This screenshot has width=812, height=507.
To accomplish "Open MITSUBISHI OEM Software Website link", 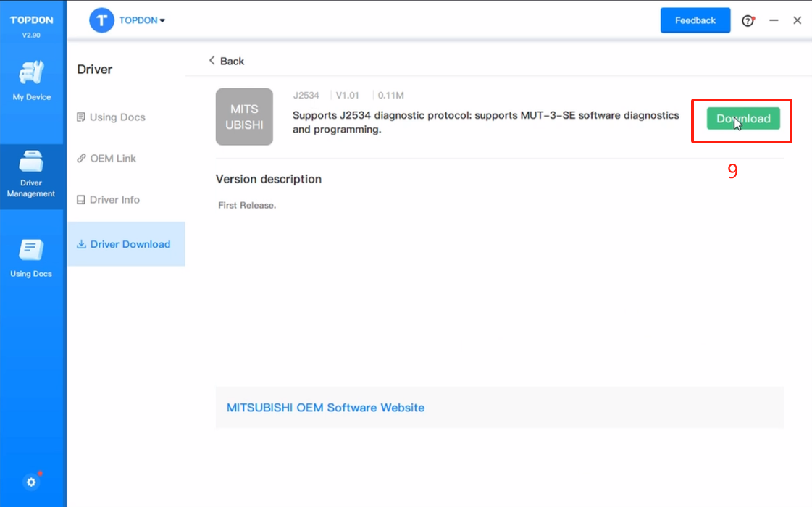I will pyautogui.click(x=325, y=408).
